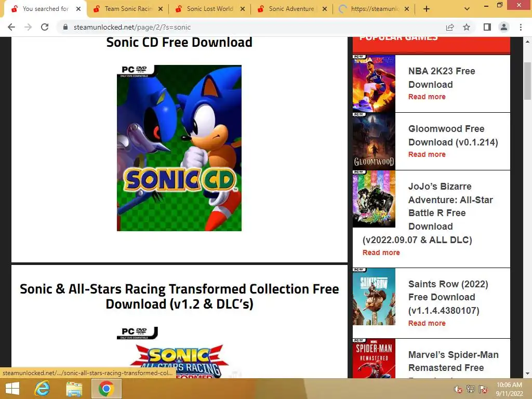532x399 pixels.
Task: Bookmark this page with star
Action: click(467, 27)
